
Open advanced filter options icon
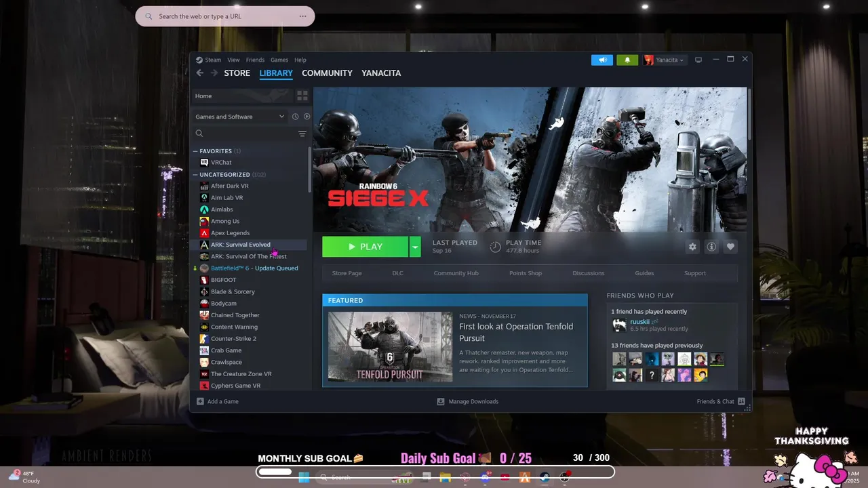(x=302, y=134)
